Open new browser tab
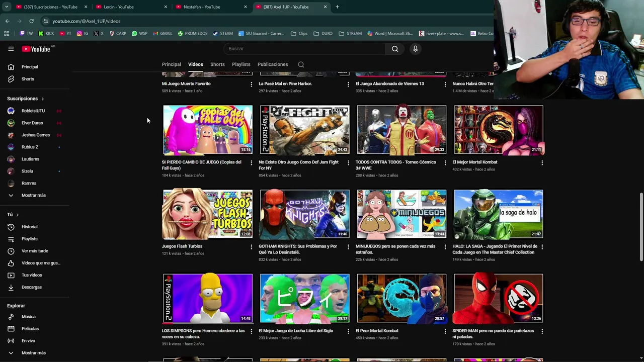This screenshot has width=644, height=362. click(337, 7)
